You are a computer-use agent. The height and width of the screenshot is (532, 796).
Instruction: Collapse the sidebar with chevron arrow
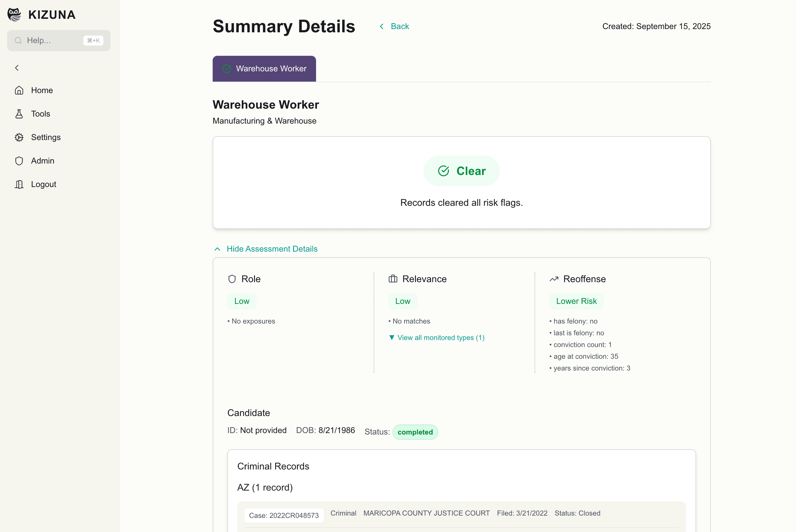(17, 68)
